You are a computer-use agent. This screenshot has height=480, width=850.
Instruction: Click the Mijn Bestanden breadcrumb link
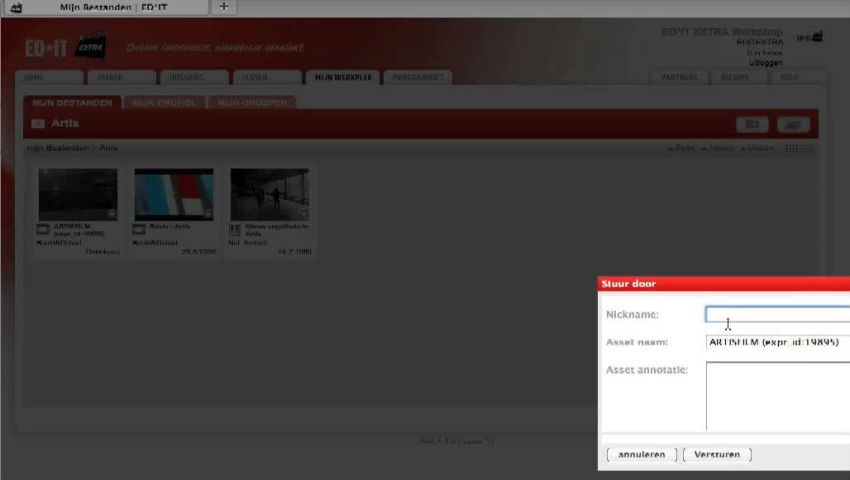click(x=58, y=148)
